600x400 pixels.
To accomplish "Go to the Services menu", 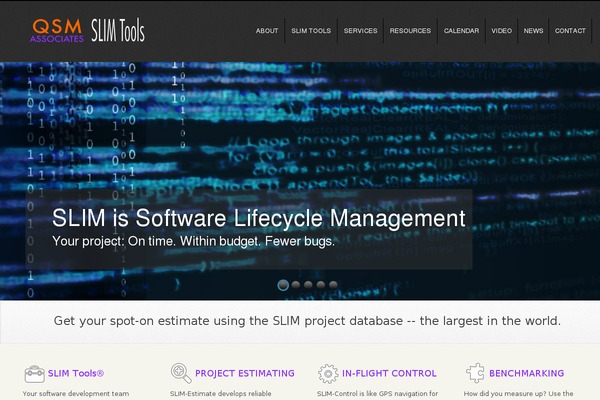I will (x=360, y=31).
